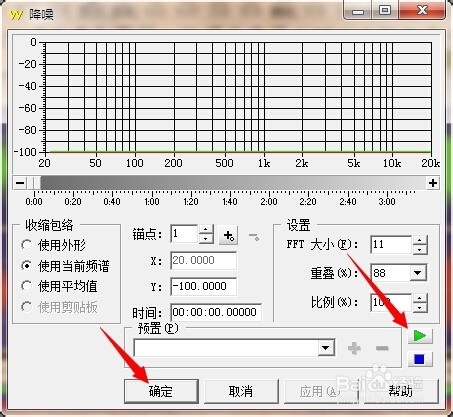Image resolution: width=453 pixels, height=417 pixels.
Task: Open help with the 帮助 button
Action: point(400,391)
